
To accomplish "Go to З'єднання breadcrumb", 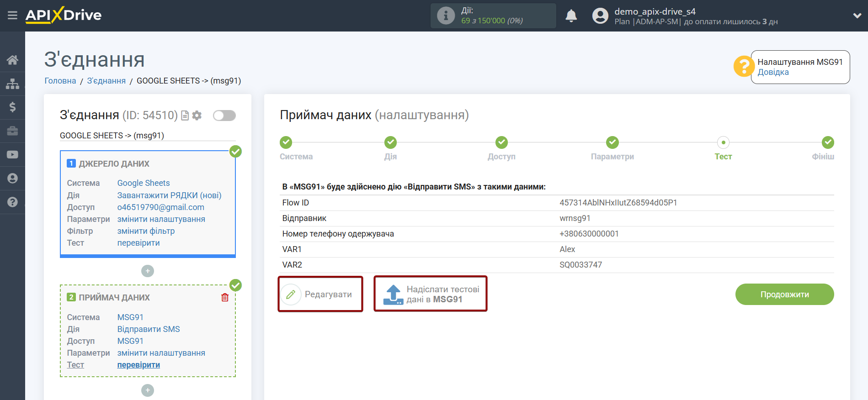I will (x=107, y=81).
